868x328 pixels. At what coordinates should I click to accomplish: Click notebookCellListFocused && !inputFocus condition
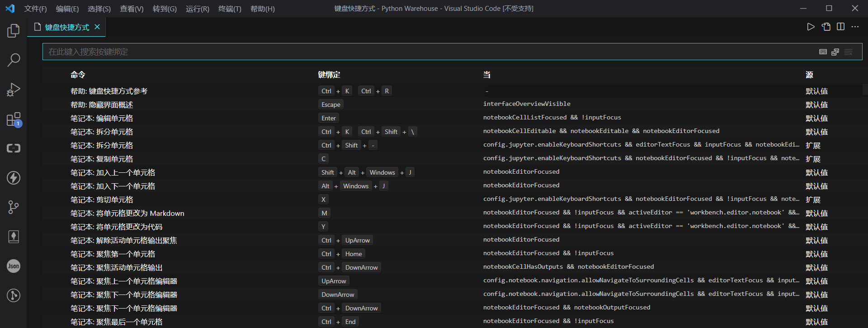(x=552, y=118)
